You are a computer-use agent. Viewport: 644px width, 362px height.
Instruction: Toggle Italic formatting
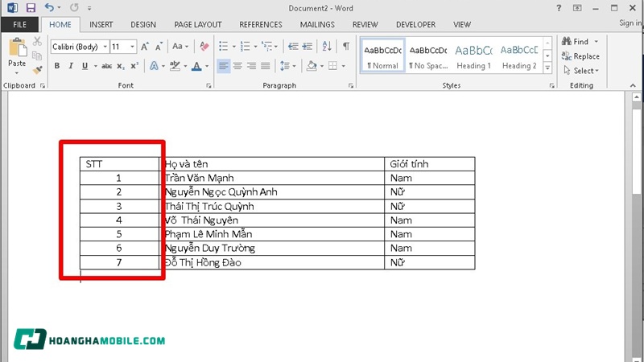pyautogui.click(x=71, y=66)
